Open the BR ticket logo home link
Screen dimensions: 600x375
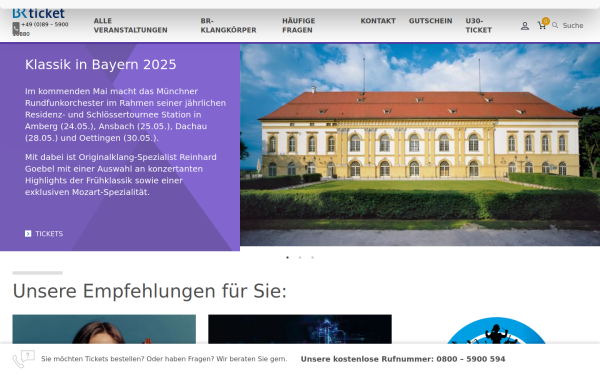(39, 13)
